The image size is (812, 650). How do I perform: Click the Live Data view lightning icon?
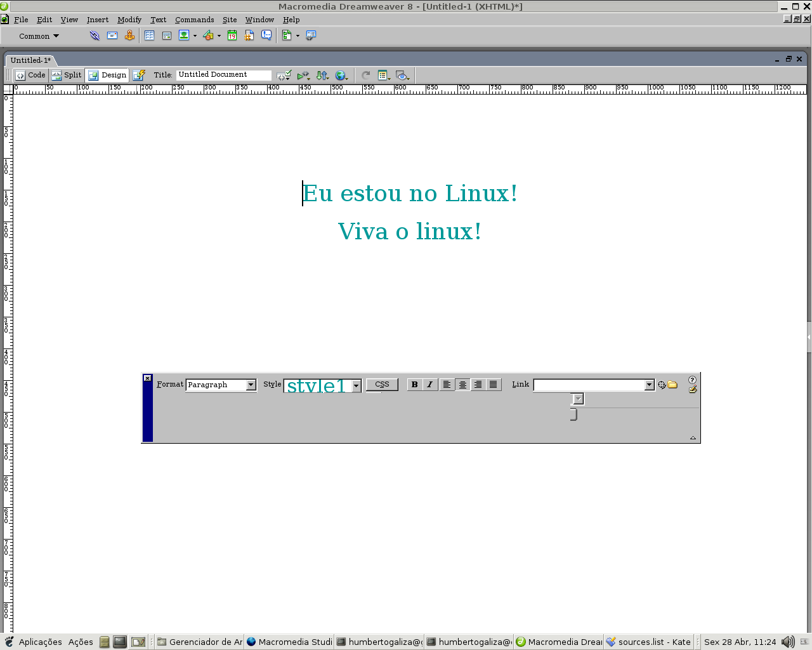(139, 75)
